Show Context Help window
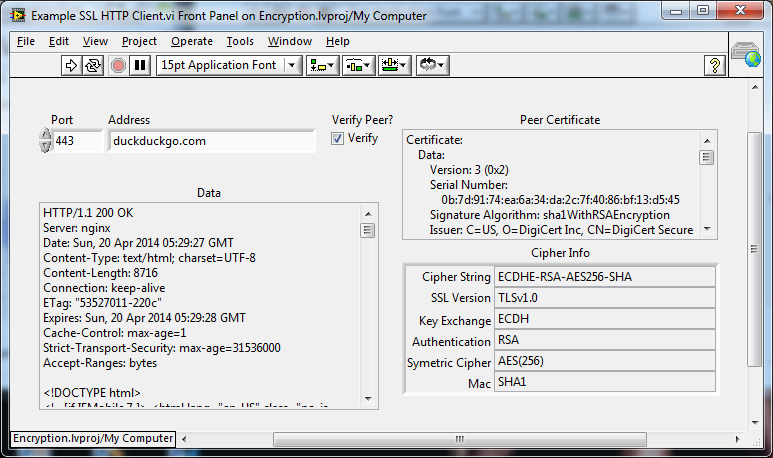This screenshot has height=458, width=773. point(715,65)
